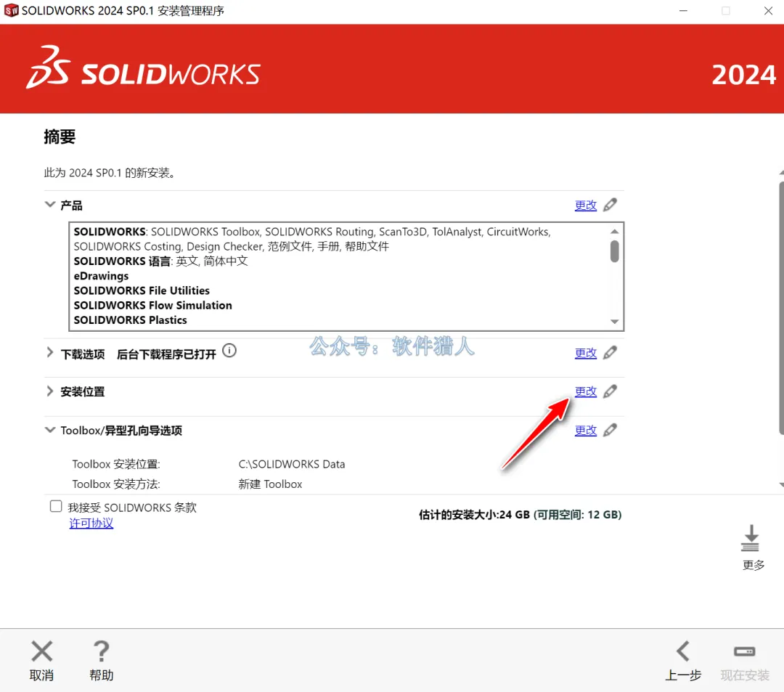
Task: Click the product list scrollbar thumb
Action: (x=615, y=251)
